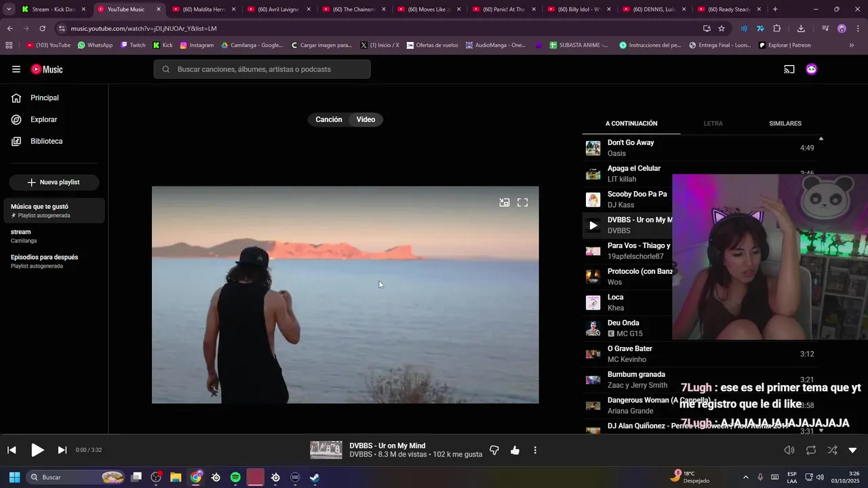Open the WhatsApp bookmark

tap(95, 45)
